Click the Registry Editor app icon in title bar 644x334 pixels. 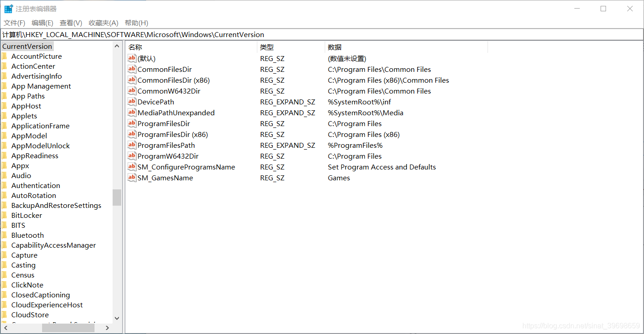[x=9, y=9]
